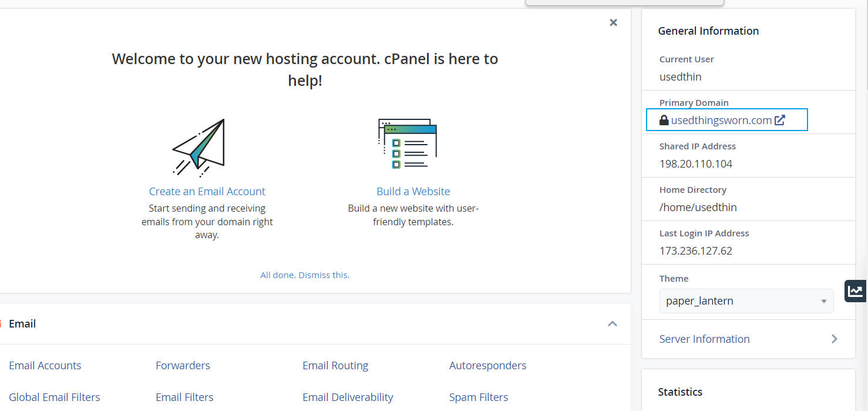Click the home directory /home/usedthin
Screen dimensions: 868x411
click(698, 207)
